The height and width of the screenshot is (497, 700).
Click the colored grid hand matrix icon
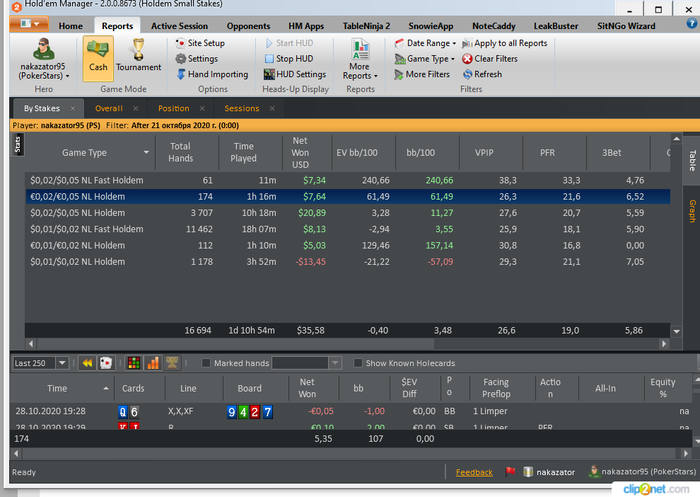coord(134,363)
